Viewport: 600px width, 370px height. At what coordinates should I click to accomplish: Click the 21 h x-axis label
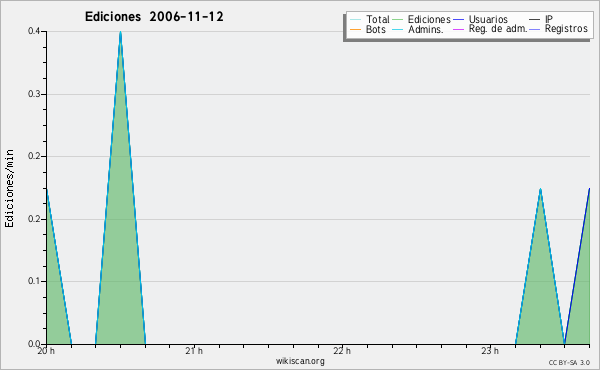pyautogui.click(x=194, y=351)
